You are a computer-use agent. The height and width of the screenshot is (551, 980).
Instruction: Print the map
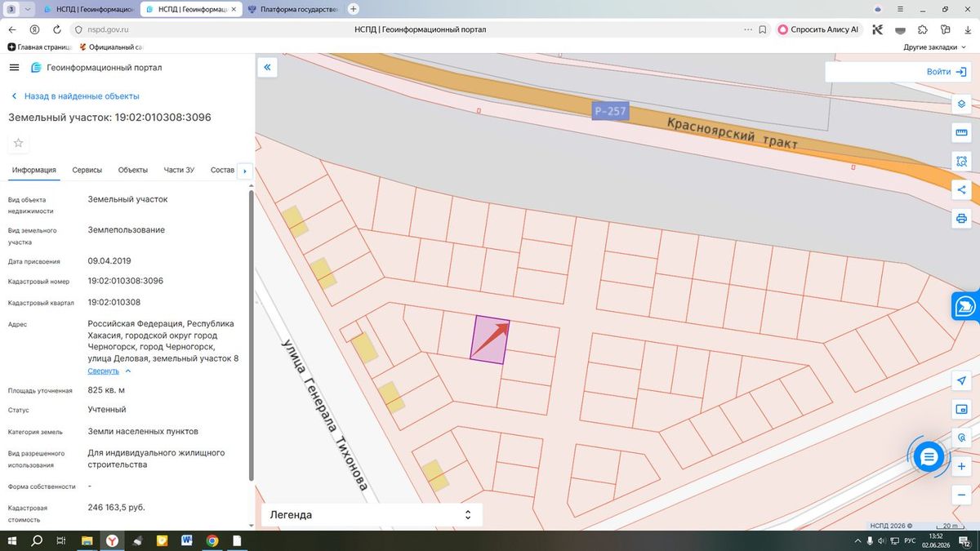(x=961, y=219)
